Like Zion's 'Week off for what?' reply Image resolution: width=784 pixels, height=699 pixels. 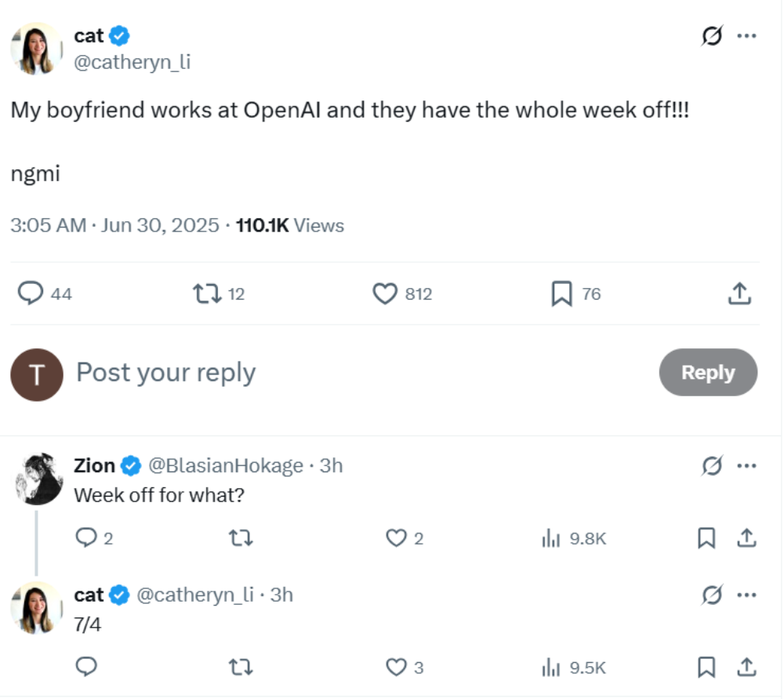tap(397, 538)
